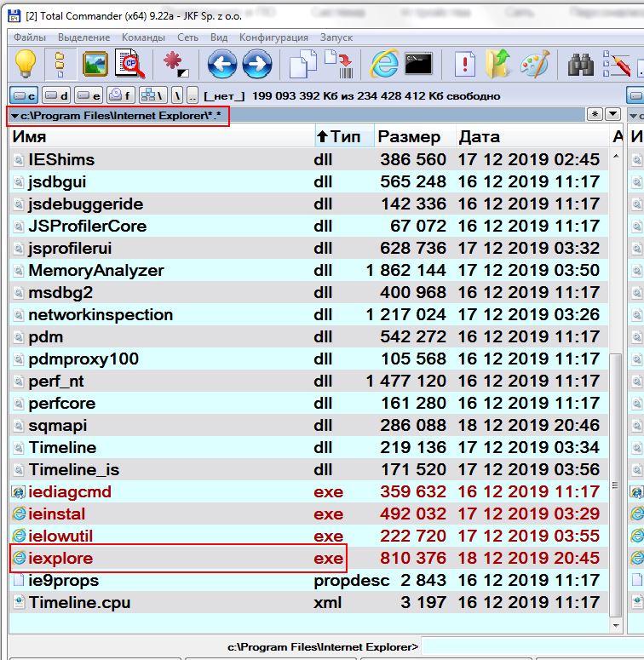The height and width of the screenshot is (660, 644).
Task: Open the network neighborhood drive button
Action: (x=153, y=96)
